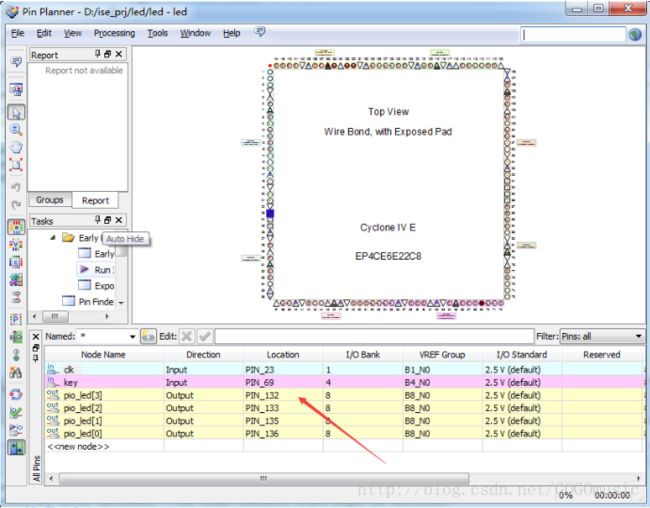The width and height of the screenshot is (650, 508).
Task: Close the All Pins panel
Action: (x=36, y=337)
